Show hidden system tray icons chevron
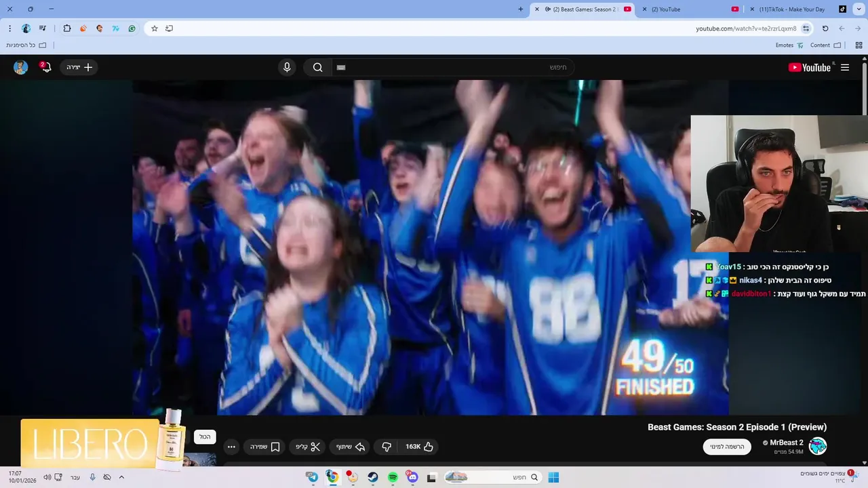The image size is (868, 488). point(121,477)
